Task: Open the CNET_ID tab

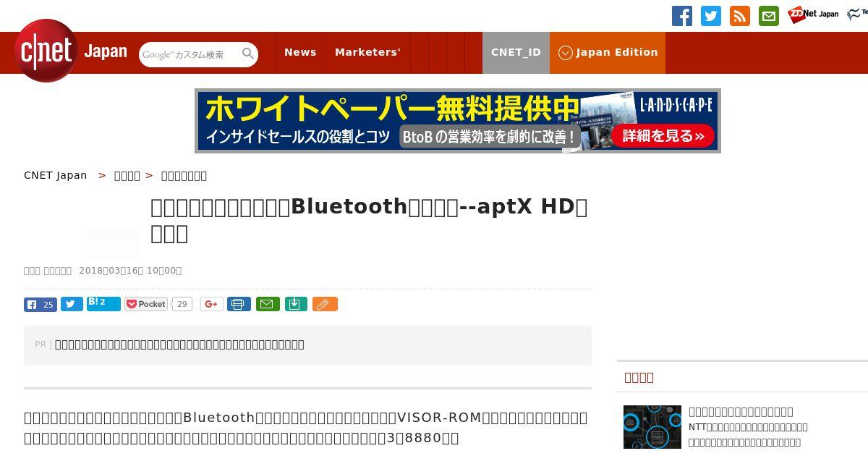Action: pyautogui.click(x=516, y=52)
